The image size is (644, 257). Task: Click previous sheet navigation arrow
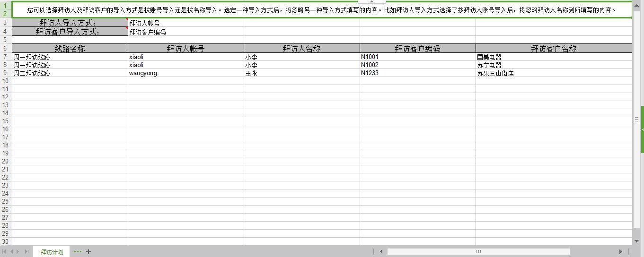(x=12, y=252)
